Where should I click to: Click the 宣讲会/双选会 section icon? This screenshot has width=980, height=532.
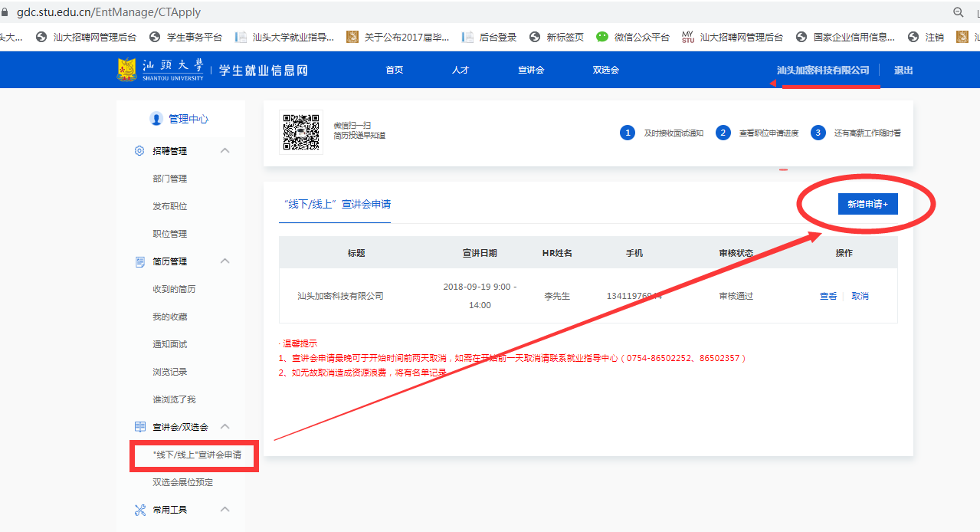point(139,427)
